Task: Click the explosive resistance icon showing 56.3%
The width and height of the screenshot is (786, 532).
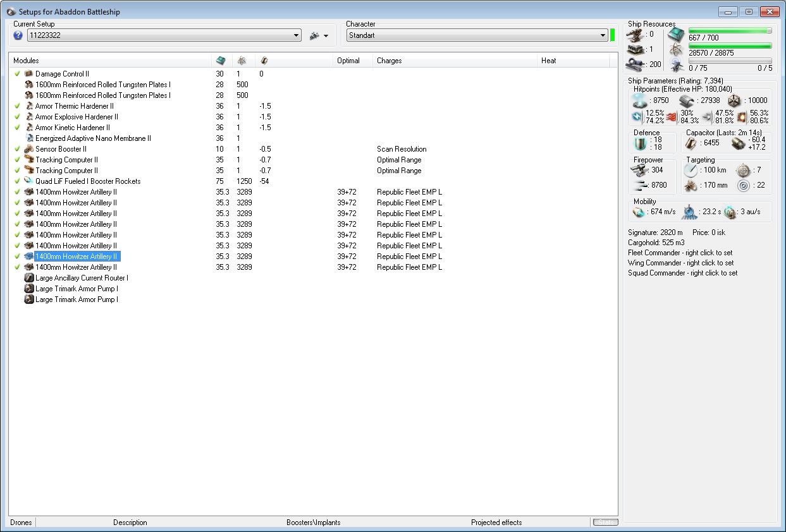Action: tap(742, 116)
